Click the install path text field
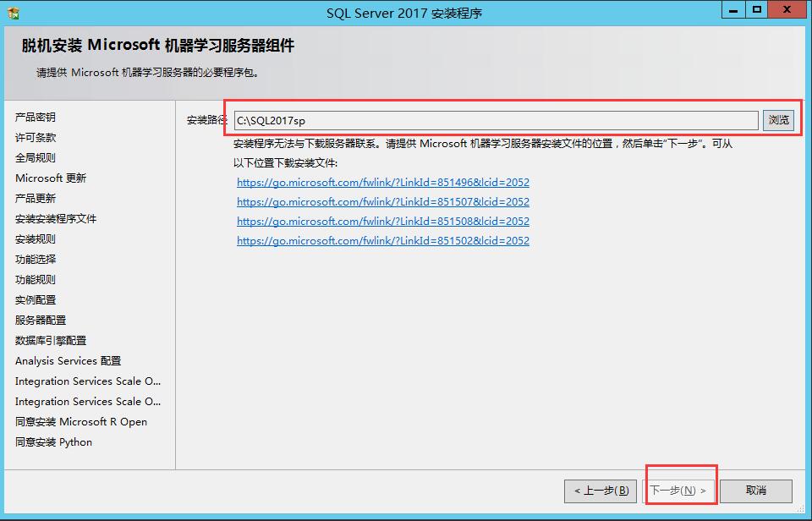The image size is (812, 521). [x=495, y=120]
